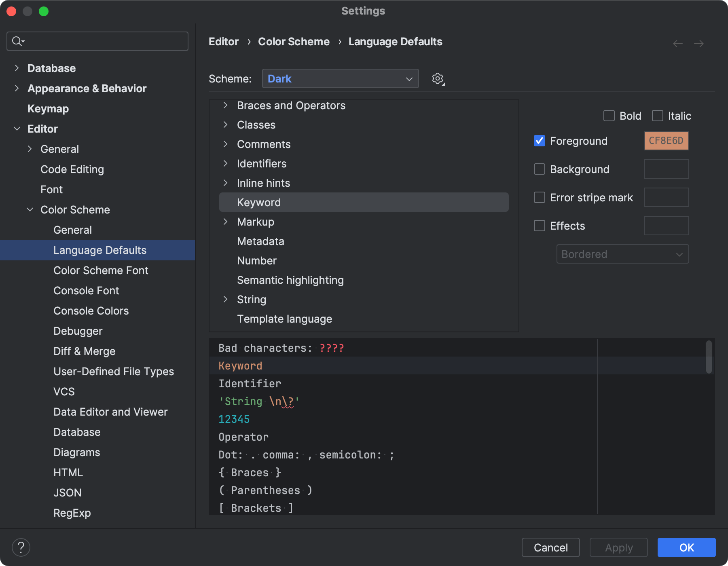Click the CF8E6D foreground color swatch
Image resolution: width=728 pixels, height=566 pixels.
(666, 141)
